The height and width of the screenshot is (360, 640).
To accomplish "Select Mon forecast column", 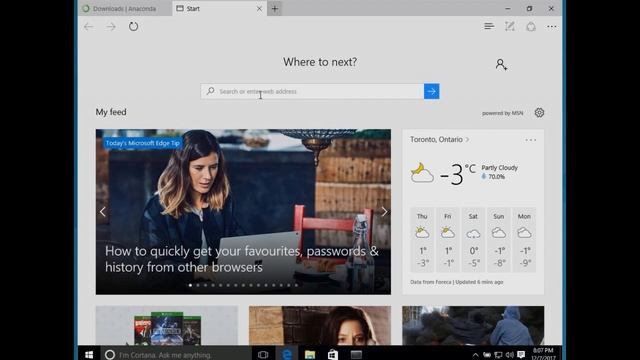I will (524, 240).
